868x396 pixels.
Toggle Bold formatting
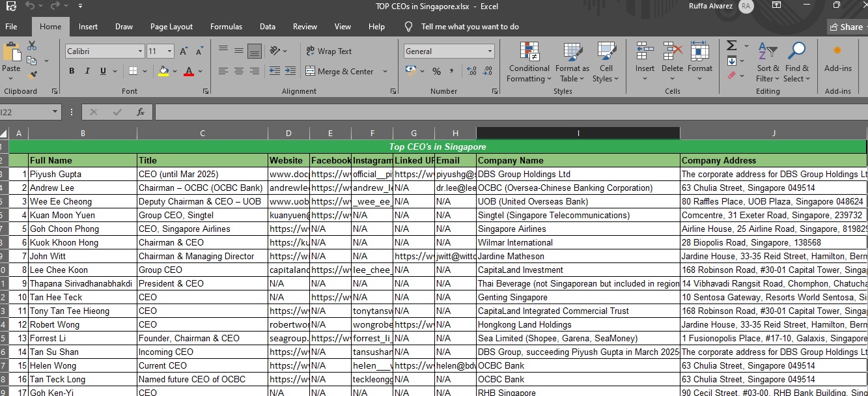tap(72, 71)
